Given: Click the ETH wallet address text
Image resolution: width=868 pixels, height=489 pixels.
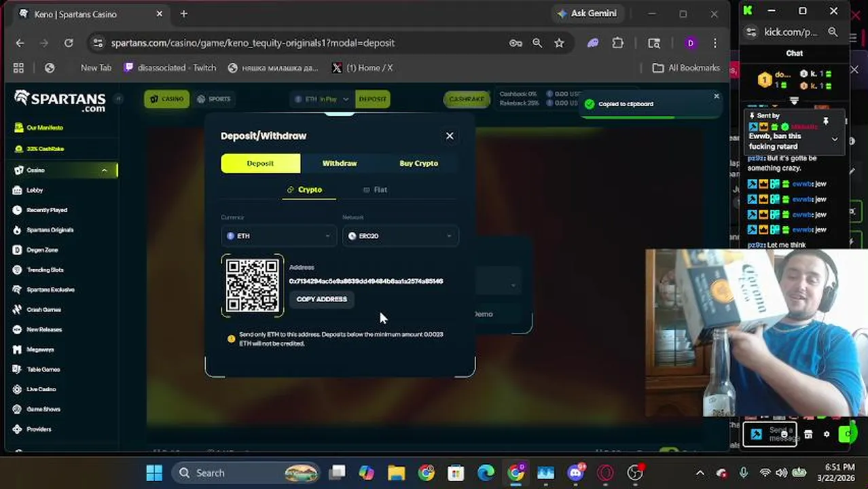Looking at the screenshot, I should click(x=366, y=281).
